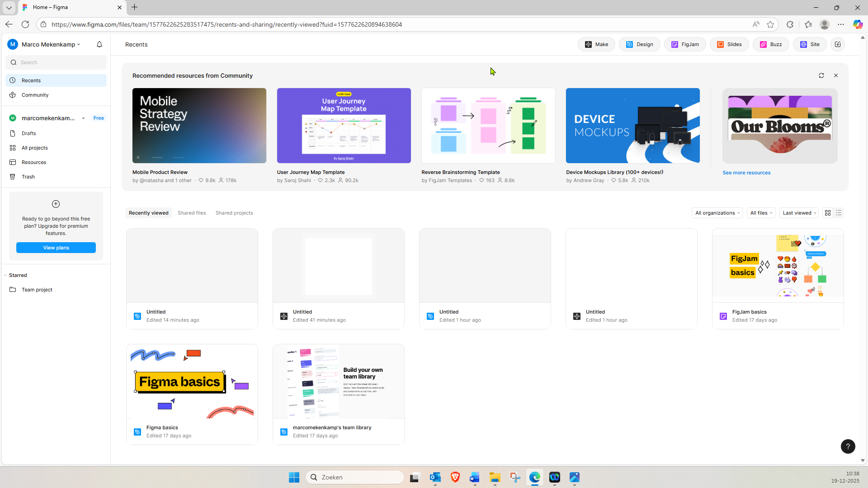This screenshot has width=868, height=488.
Task: Open File Explorer from the taskbar
Action: pos(495,477)
